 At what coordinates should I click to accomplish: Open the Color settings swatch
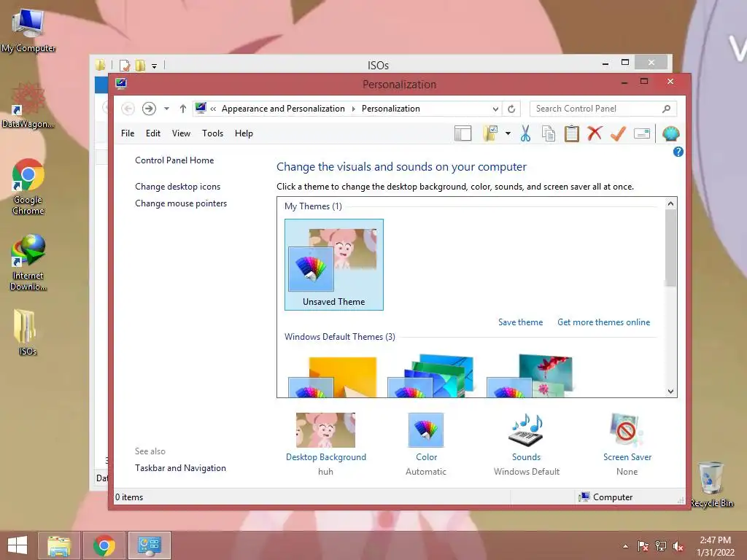(426, 430)
